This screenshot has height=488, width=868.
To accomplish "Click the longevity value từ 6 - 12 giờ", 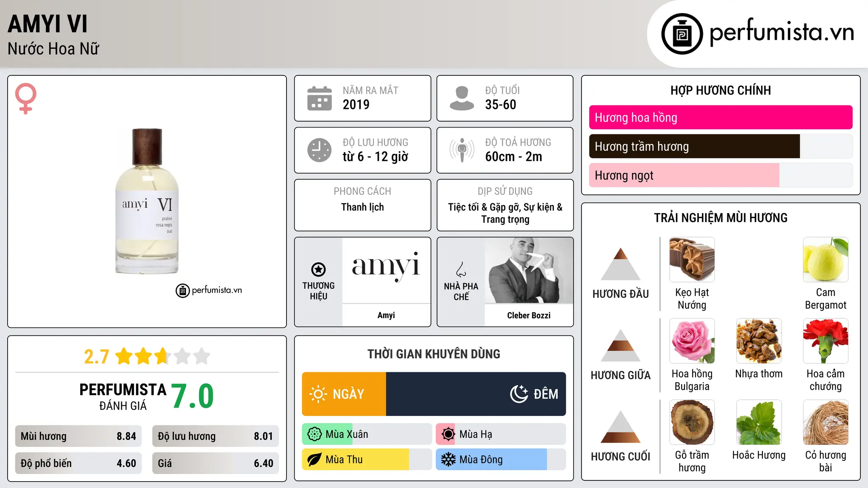I will (x=376, y=157).
